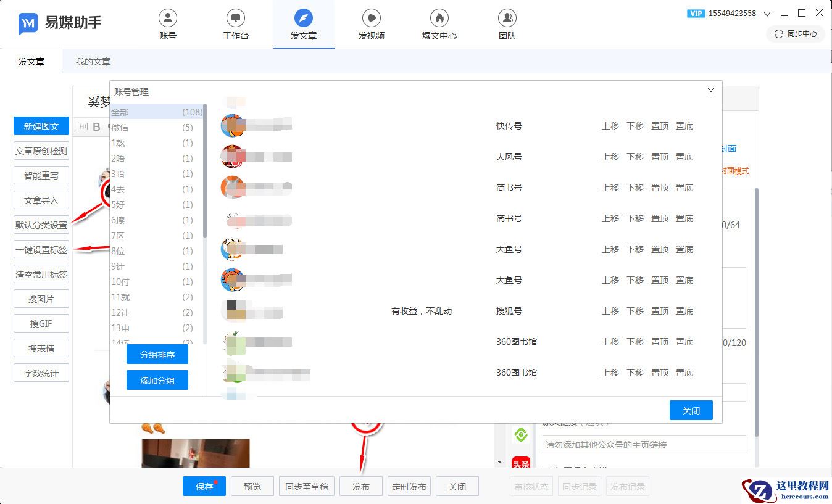
Task: Click the 分组排序 group sort button
Action: click(157, 355)
